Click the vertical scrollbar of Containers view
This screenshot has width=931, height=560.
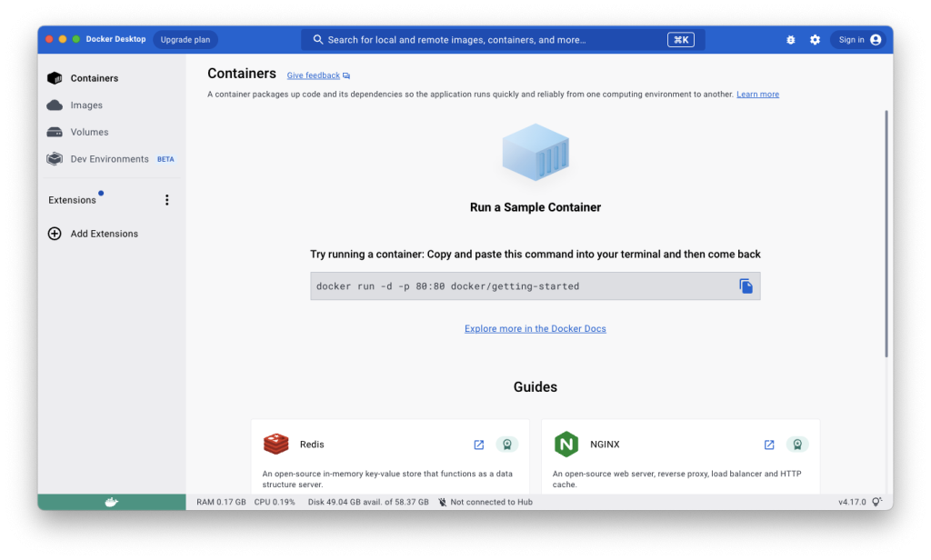(886, 234)
